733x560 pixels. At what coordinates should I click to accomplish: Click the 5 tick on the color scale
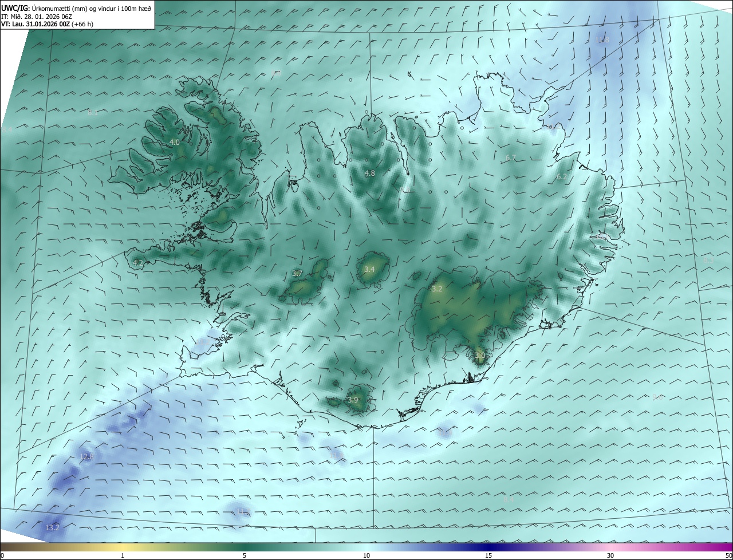(x=245, y=555)
